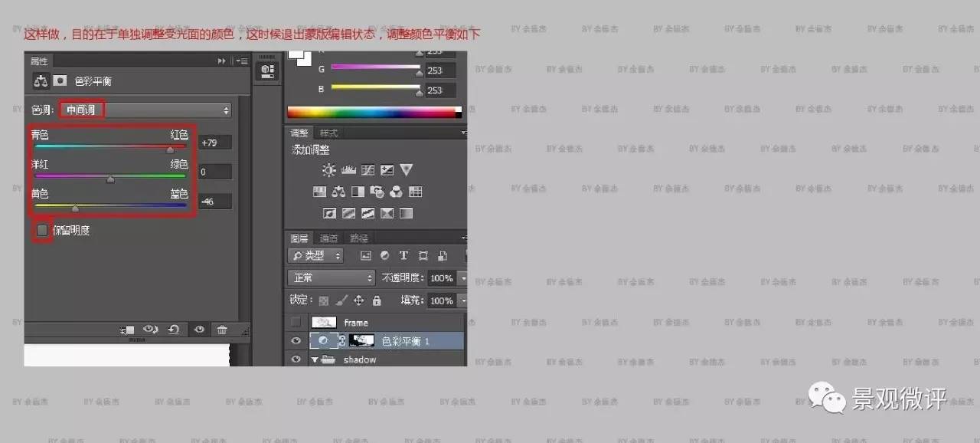Add a Color Lookup adjustment
This screenshot has height=443, width=980.
click(415, 192)
